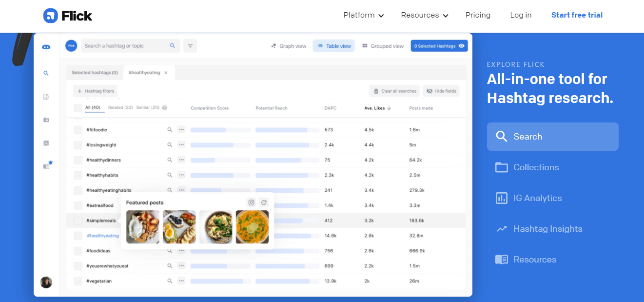Close the #healthyeating tab
The width and height of the screenshot is (644, 302).
point(166,73)
